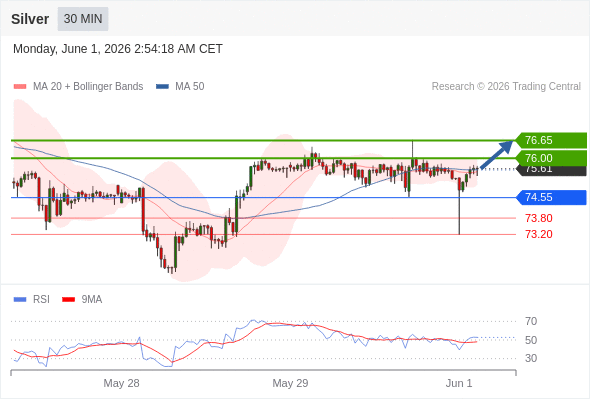The height and width of the screenshot is (400, 590).
Task: Click the Jun 1 date axis label
Action: 459,383
